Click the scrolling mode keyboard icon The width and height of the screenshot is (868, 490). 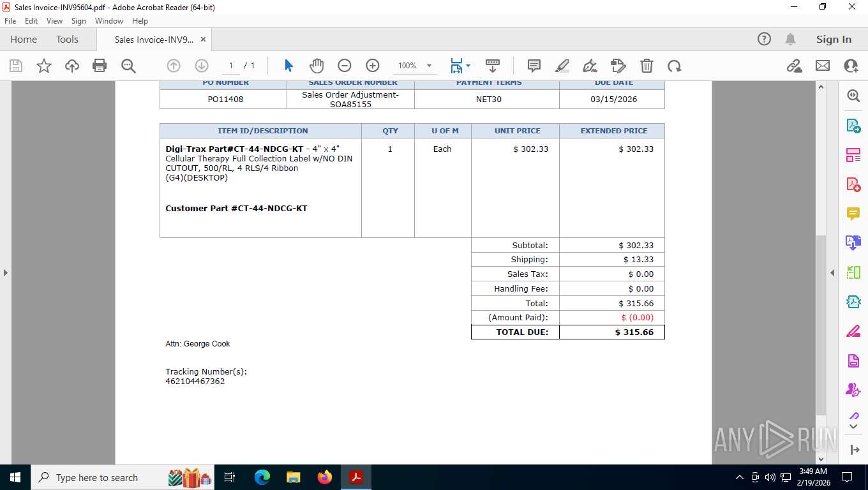[x=493, y=66]
